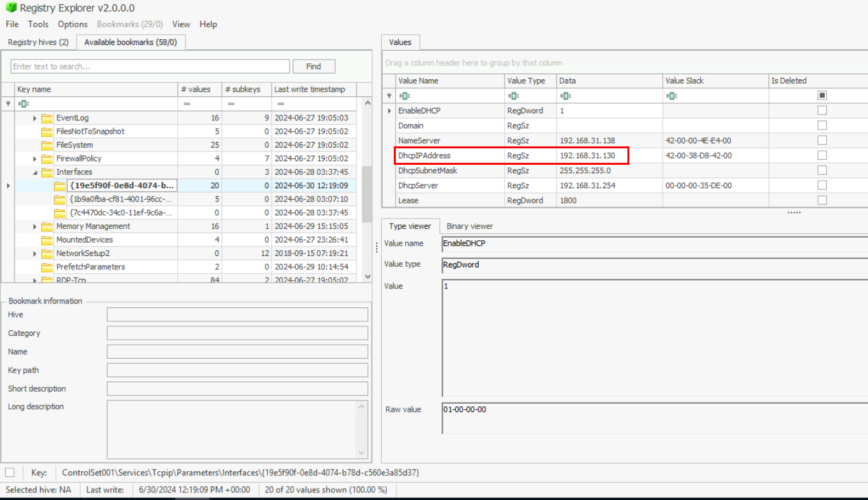Toggle Is Deleted checkbox for EnableDHCP row
The width and height of the screenshot is (868, 500).
822,110
